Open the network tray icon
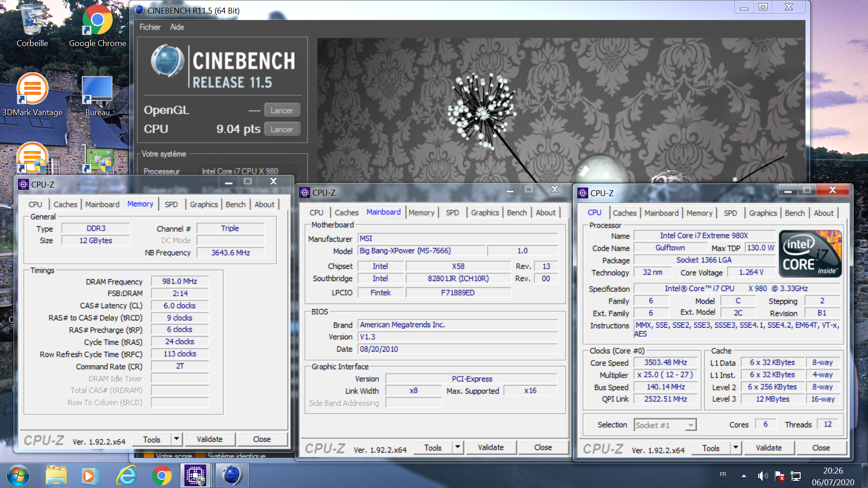868x488 pixels. click(x=796, y=476)
